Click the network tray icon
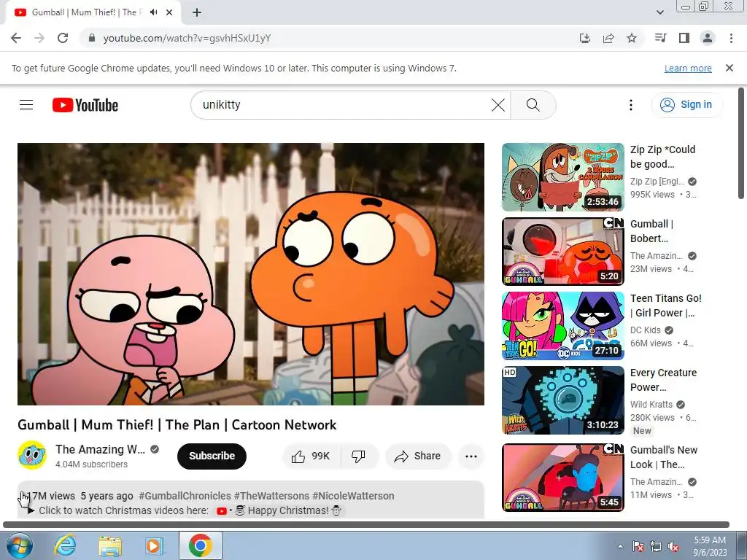 (x=656, y=547)
